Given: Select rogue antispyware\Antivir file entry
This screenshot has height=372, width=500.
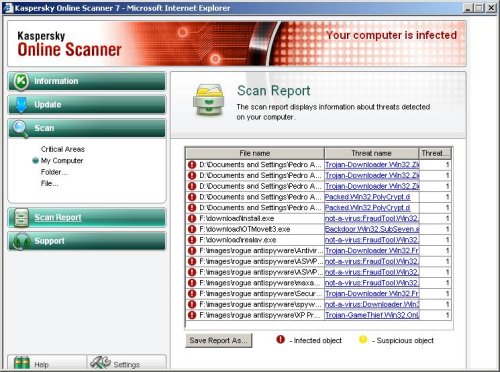Looking at the screenshot, I should click(261, 251).
